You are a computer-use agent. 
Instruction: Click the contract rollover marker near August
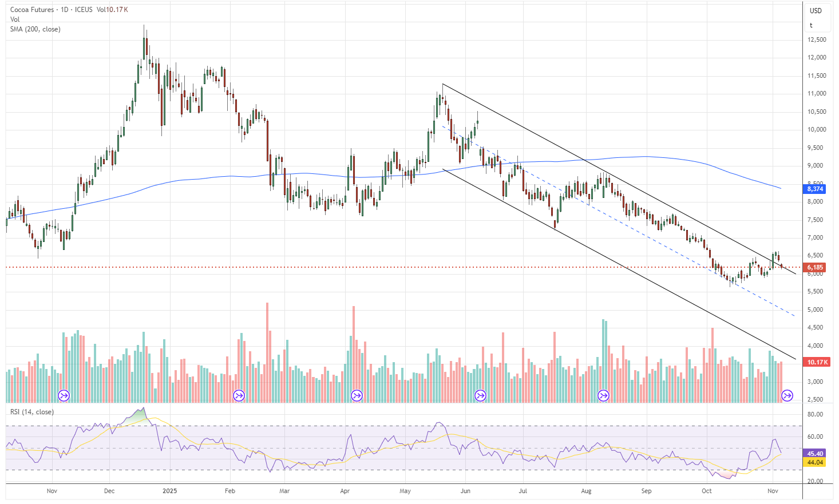603,395
